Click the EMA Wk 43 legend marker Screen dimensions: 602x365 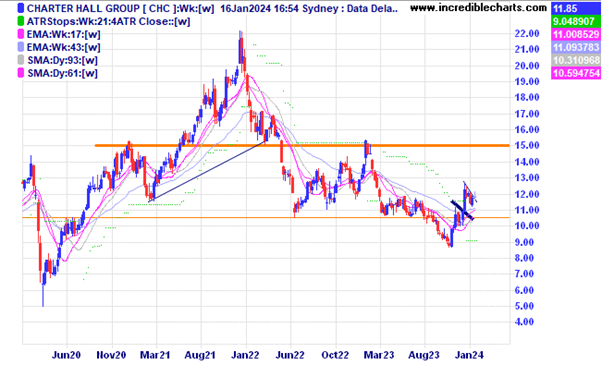[x=21, y=48]
